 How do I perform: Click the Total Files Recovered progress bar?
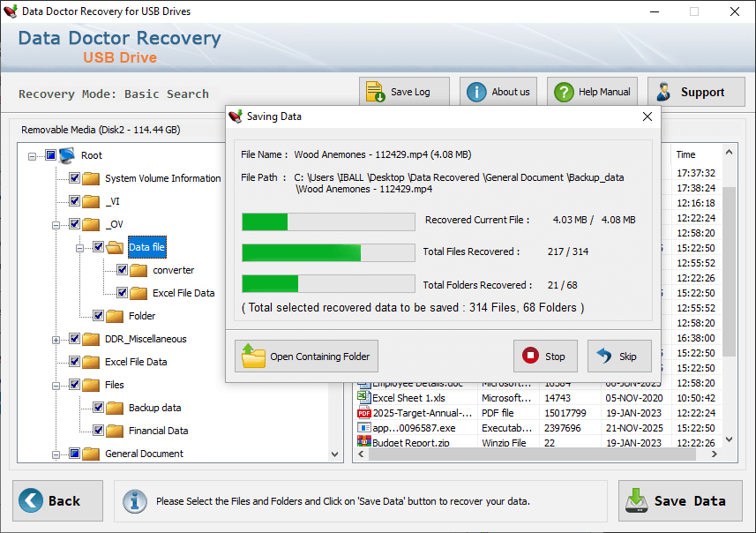(x=328, y=252)
